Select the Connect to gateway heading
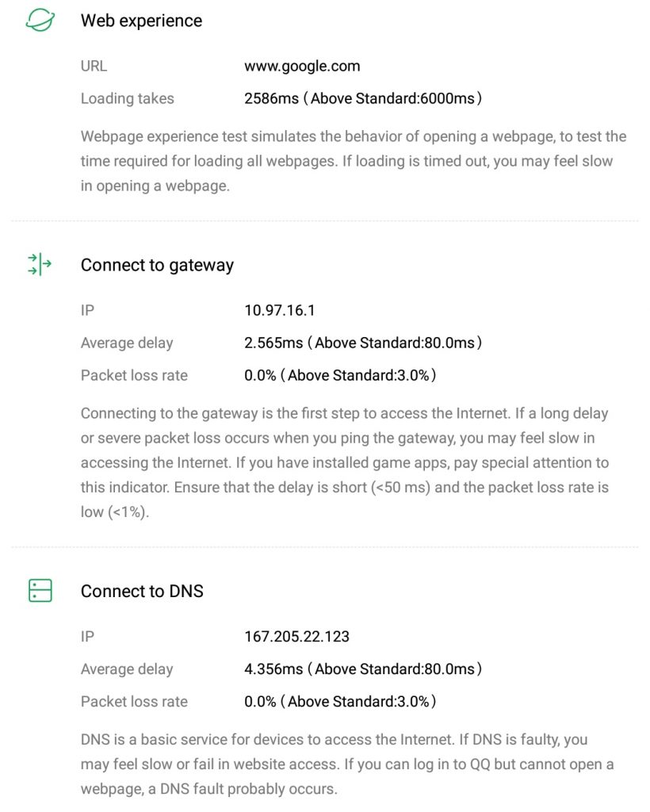 click(157, 265)
